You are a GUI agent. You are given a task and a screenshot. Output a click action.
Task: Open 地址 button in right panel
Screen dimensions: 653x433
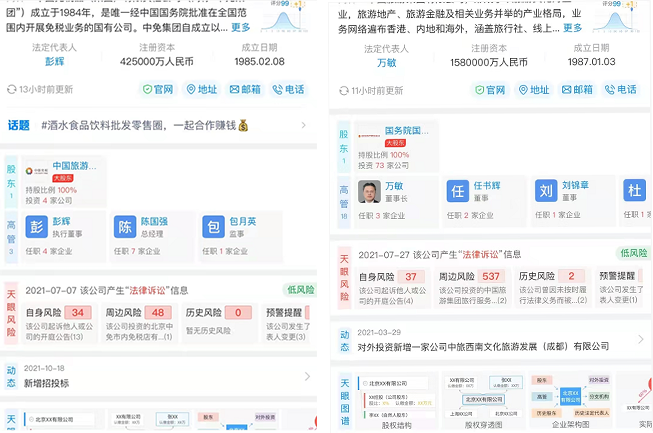coord(534,90)
